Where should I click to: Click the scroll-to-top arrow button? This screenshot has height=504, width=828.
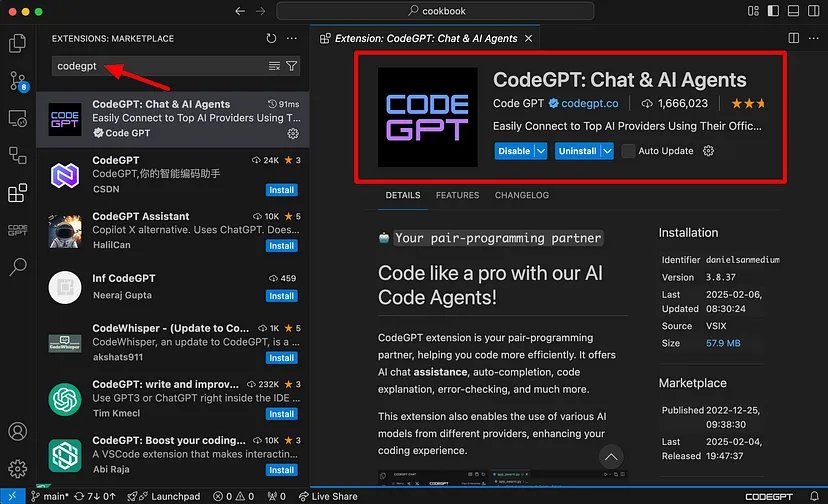611,457
